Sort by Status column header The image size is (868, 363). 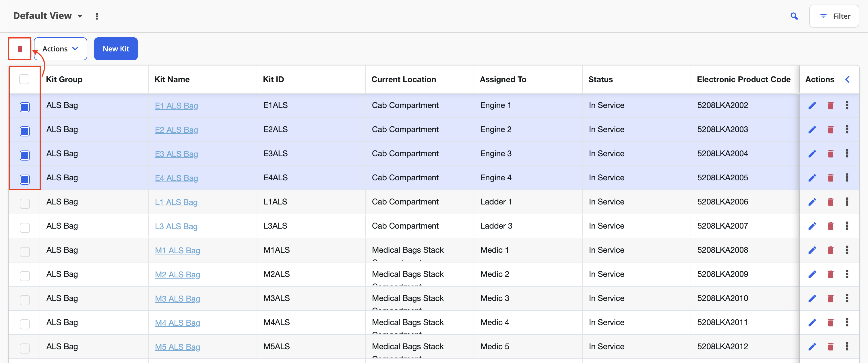pyautogui.click(x=600, y=80)
